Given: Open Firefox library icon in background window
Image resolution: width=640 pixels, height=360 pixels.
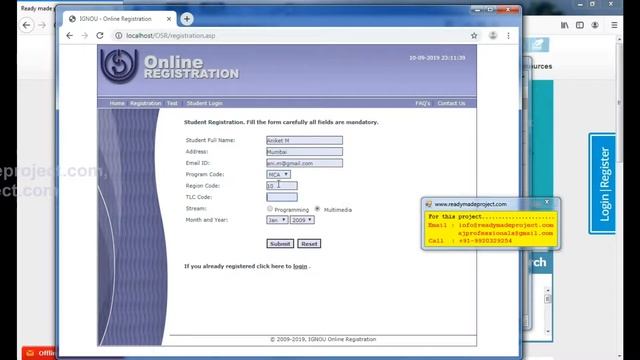Looking at the screenshot, I should (564, 25).
